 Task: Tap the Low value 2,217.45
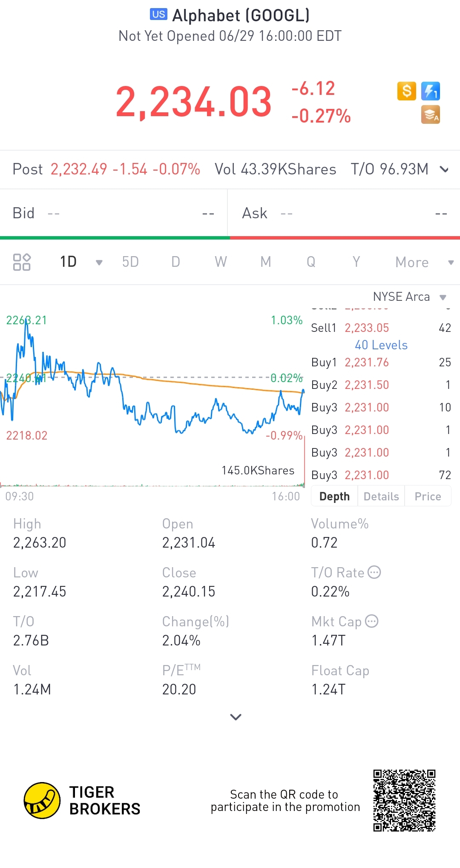(40, 591)
